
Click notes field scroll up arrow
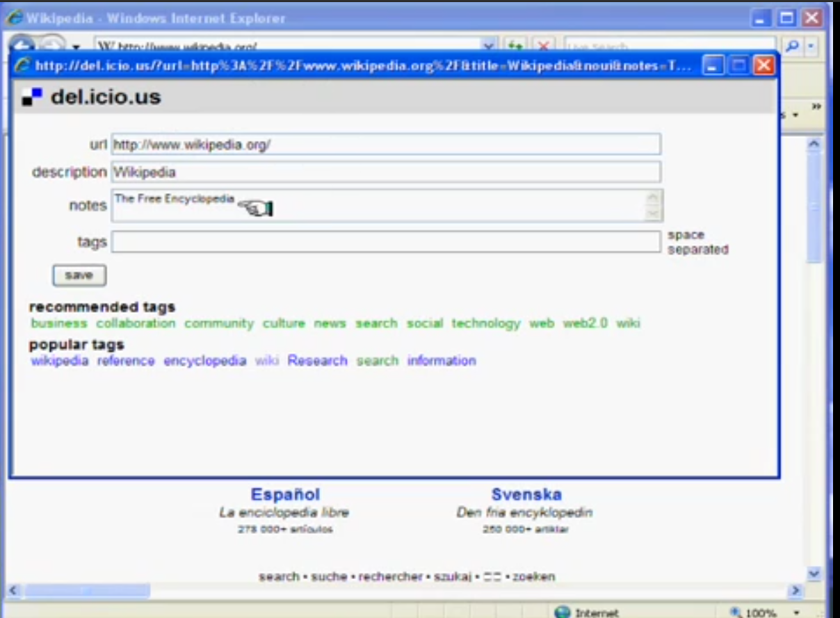click(652, 197)
